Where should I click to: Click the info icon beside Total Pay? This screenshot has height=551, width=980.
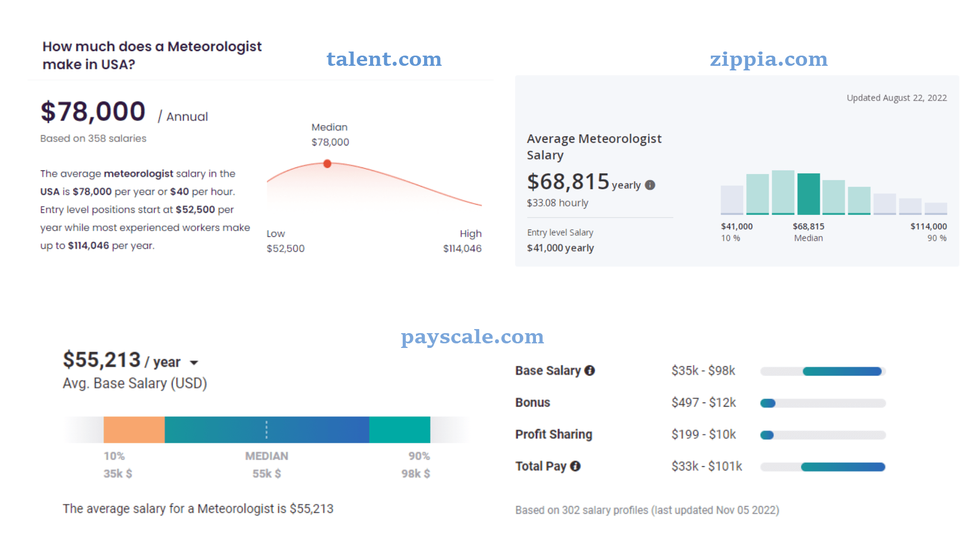click(575, 466)
